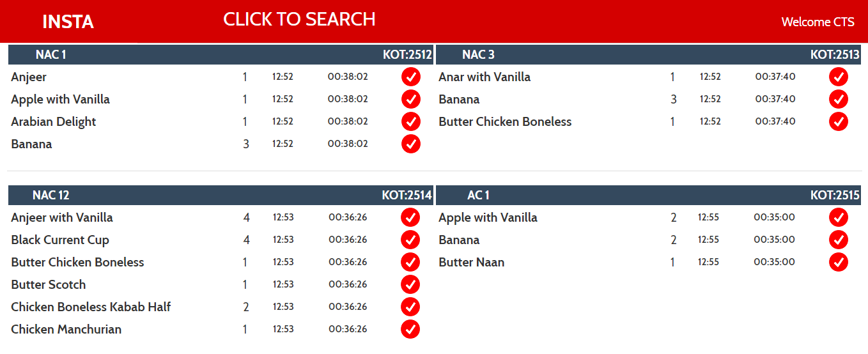The image size is (868, 354).
Task: Select the NAC 3 KOT:2513 header
Action: pos(648,54)
